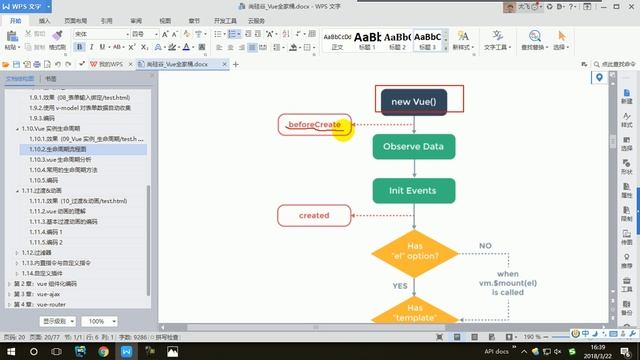Open the WPS application menu dropdown arrow
Viewport: 640px width, 360px height.
[x=48, y=7]
